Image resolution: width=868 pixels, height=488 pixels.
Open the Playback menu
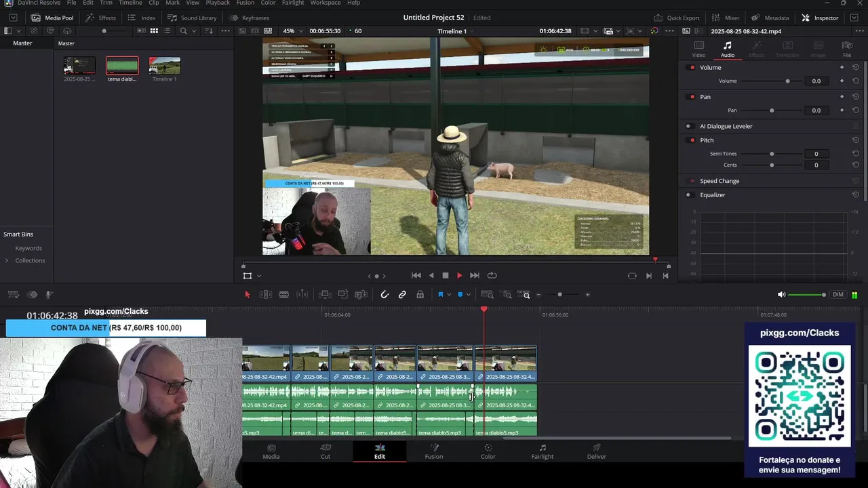point(218,3)
